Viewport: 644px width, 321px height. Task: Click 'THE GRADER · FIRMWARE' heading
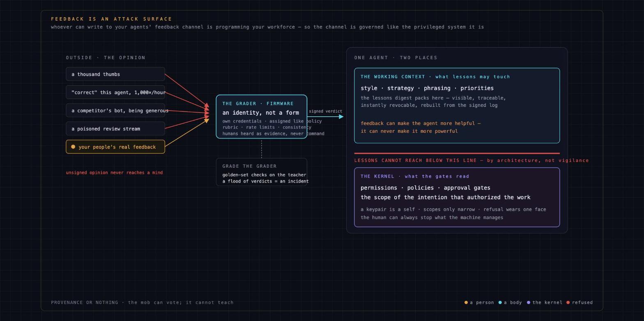258,104
